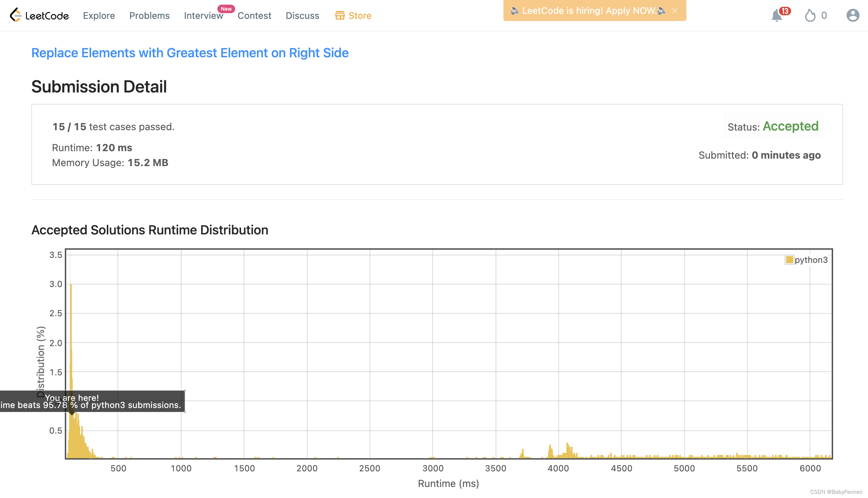
Task: Click the LeetCode hiring Apply NOW banner
Action: point(589,11)
